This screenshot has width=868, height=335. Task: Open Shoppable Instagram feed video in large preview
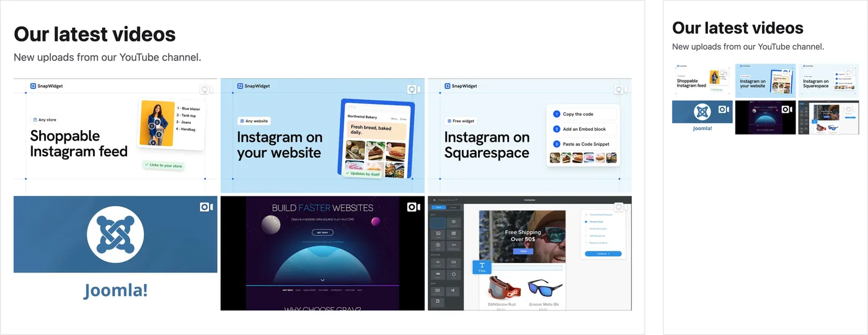click(115, 136)
